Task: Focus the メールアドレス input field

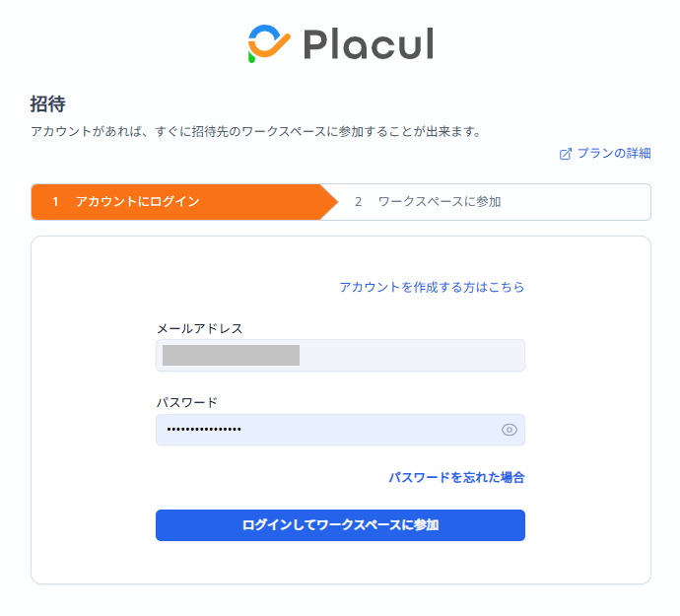Action: coord(414,356)
